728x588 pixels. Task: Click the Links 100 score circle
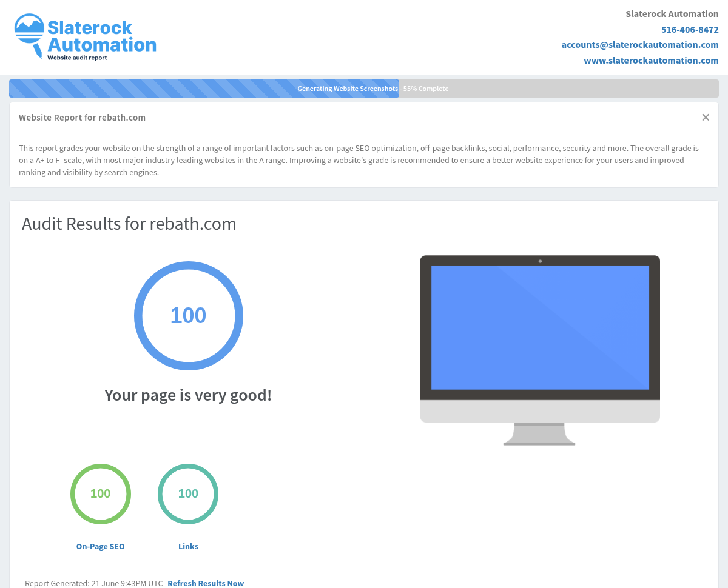(x=188, y=494)
